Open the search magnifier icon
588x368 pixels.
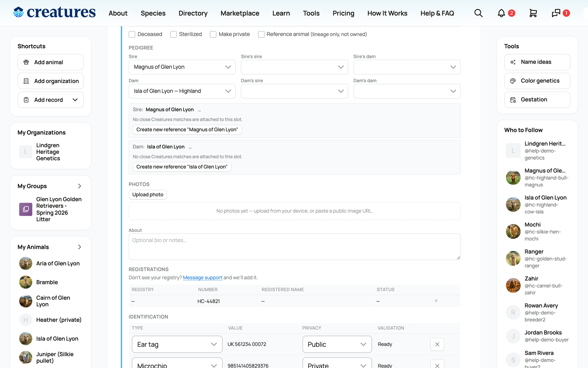tap(478, 13)
